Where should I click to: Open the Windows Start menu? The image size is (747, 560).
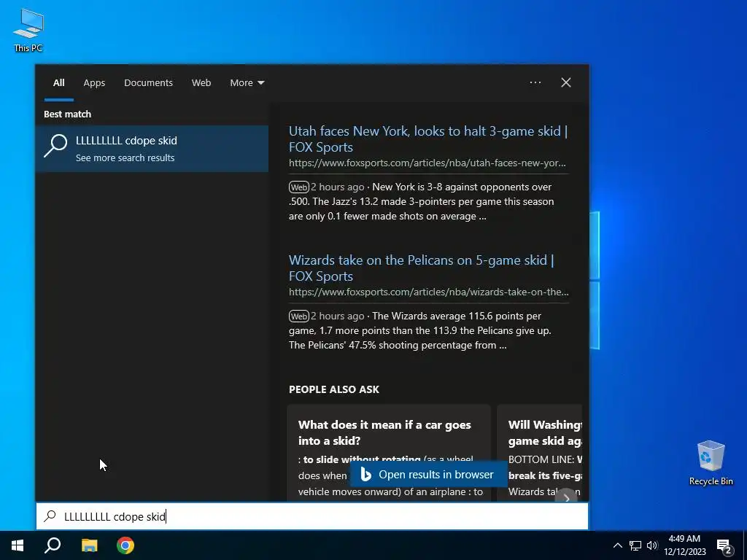pyautogui.click(x=18, y=545)
